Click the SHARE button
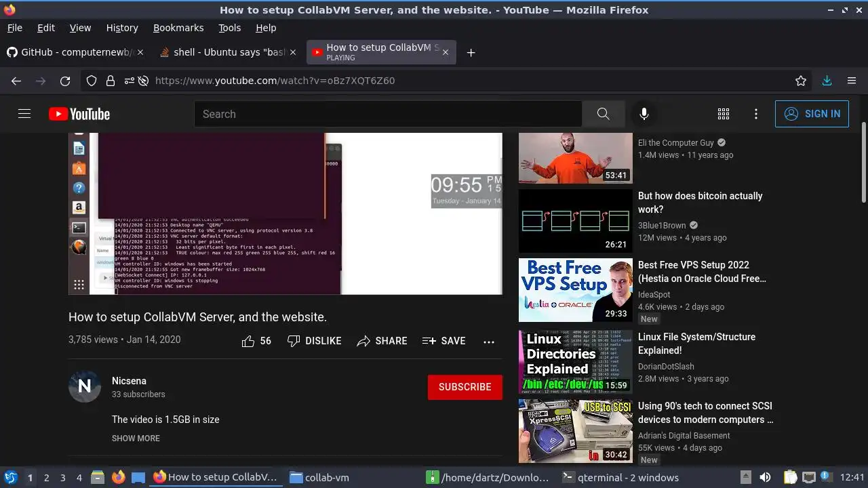Screen dimensions: 868x488 pyautogui.click(x=382, y=341)
